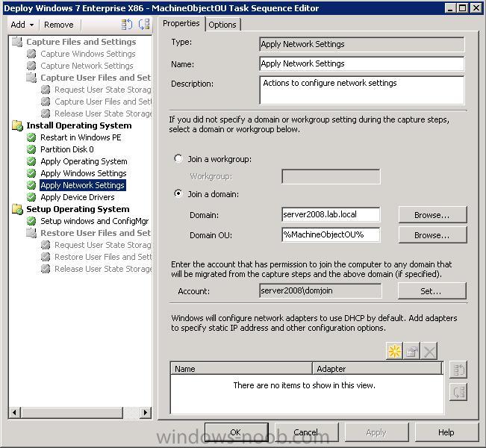Image resolution: width=486 pixels, height=448 pixels.
Task: Click the Workgroup input field
Action: click(x=331, y=176)
